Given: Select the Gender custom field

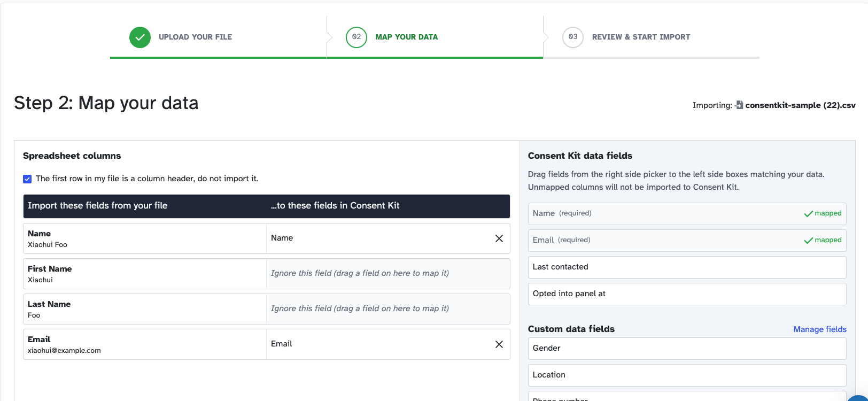Looking at the screenshot, I should click(687, 349).
